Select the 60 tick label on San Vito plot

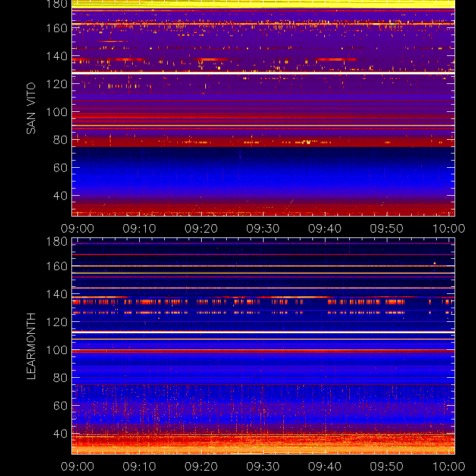tap(60, 168)
